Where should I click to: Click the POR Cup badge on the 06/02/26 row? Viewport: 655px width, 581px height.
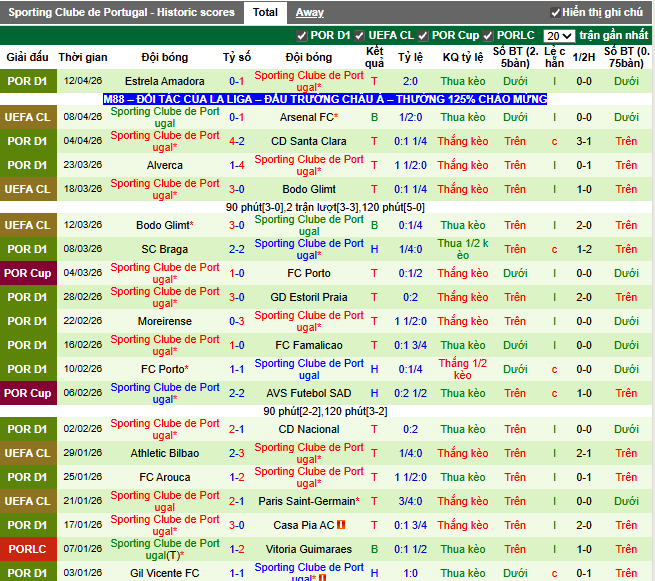28,393
